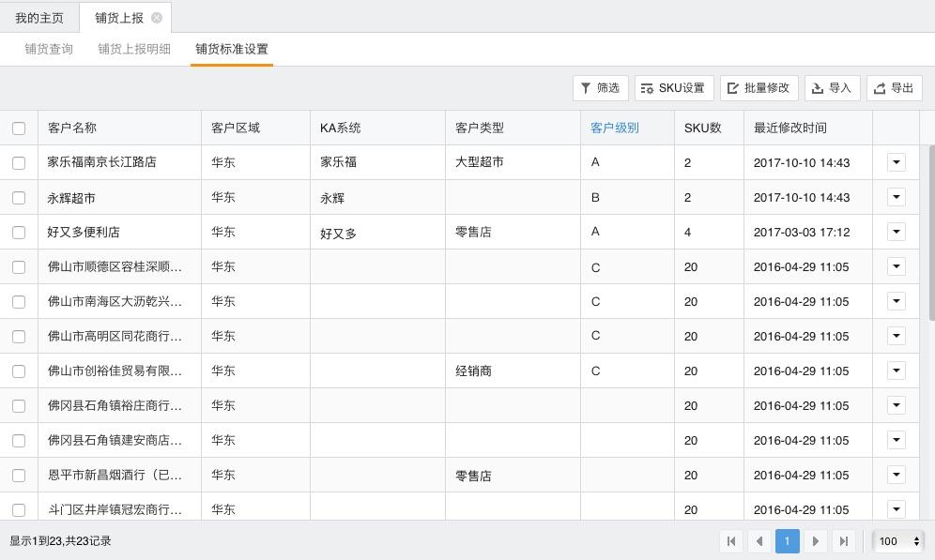Go to the next page

(x=815, y=541)
